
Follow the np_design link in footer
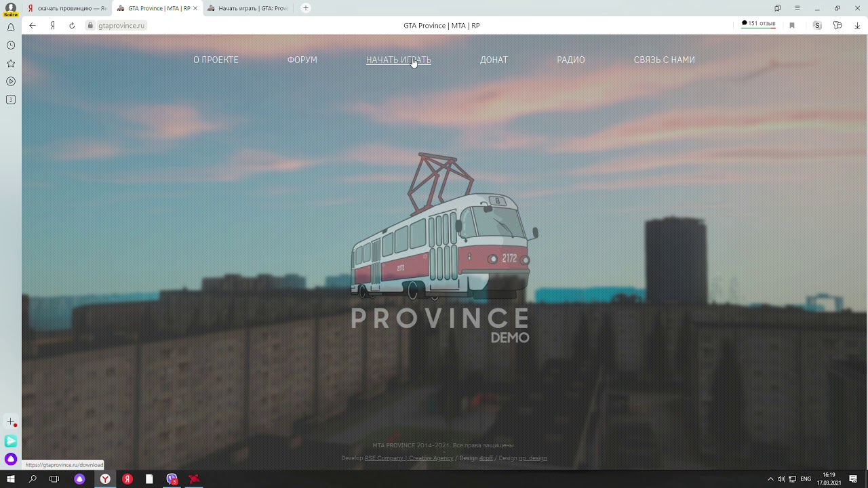tap(533, 458)
